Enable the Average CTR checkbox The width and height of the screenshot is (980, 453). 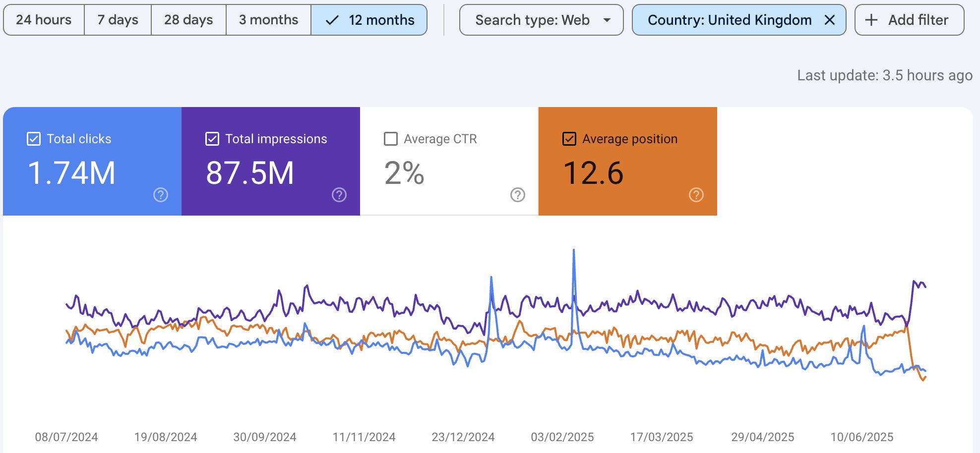point(391,139)
